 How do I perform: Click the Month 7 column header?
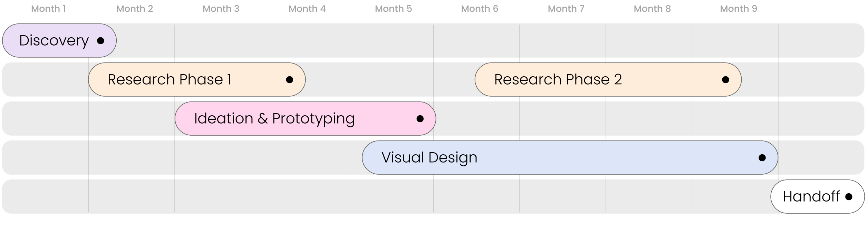point(566,9)
